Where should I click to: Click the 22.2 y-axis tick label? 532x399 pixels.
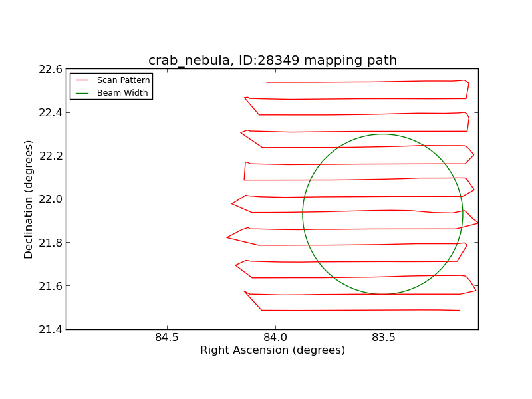pyautogui.click(x=51, y=156)
